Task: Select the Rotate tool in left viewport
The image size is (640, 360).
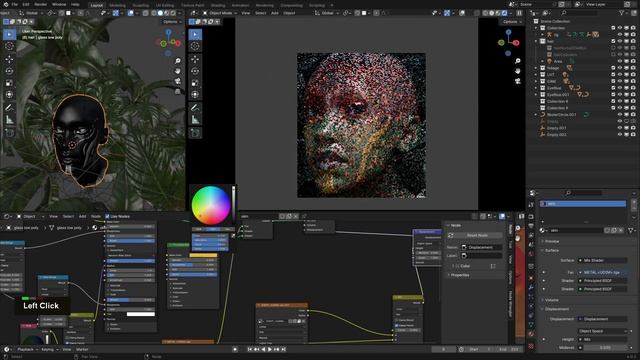Action: click(x=9, y=71)
